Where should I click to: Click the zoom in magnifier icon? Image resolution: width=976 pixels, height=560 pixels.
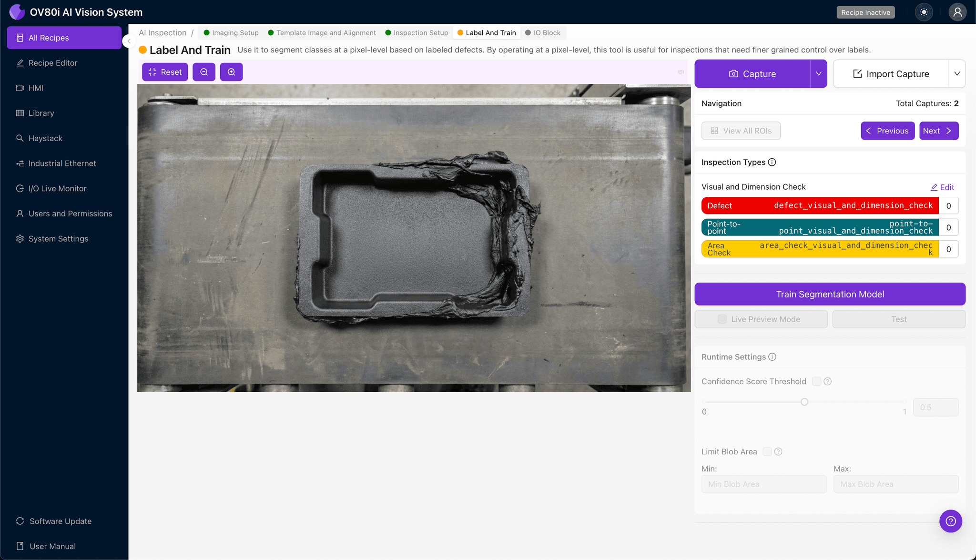[231, 72]
